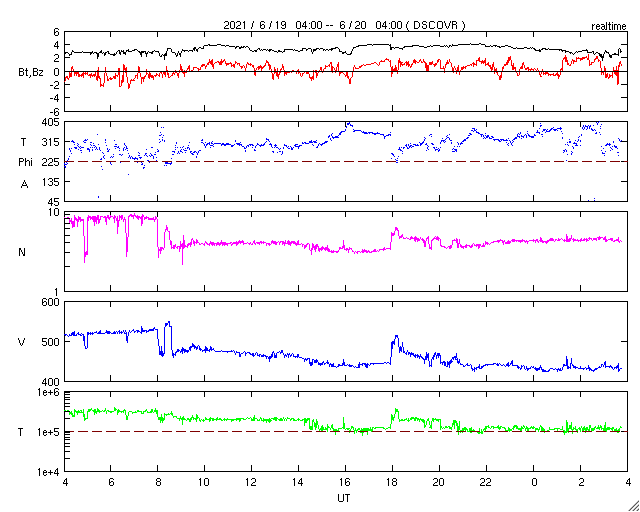Viewport: 640px width, 512px height.
Task: Click the '1' value on the N axis
Action: (x=57, y=292)
